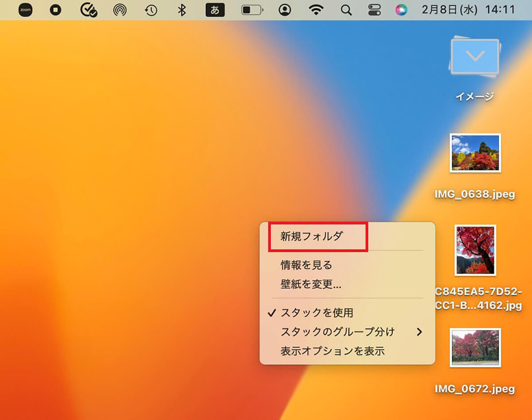Select 情報を見る menu entry
Screen dimensions: 532x420
[347, 265]
